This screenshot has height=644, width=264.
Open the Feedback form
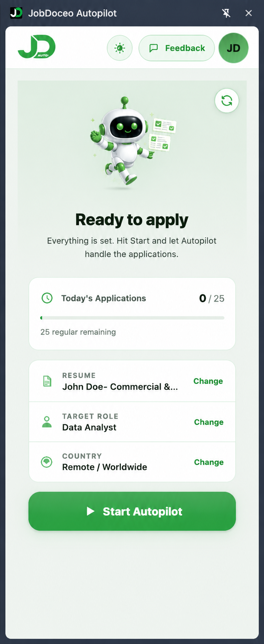click(x=177, y=48)
